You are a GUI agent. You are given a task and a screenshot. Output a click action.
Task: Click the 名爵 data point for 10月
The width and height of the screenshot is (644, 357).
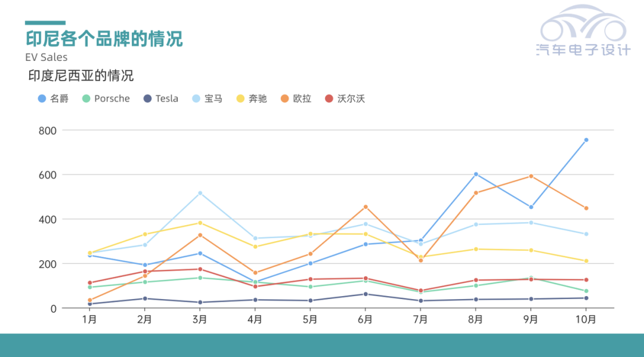586,140
